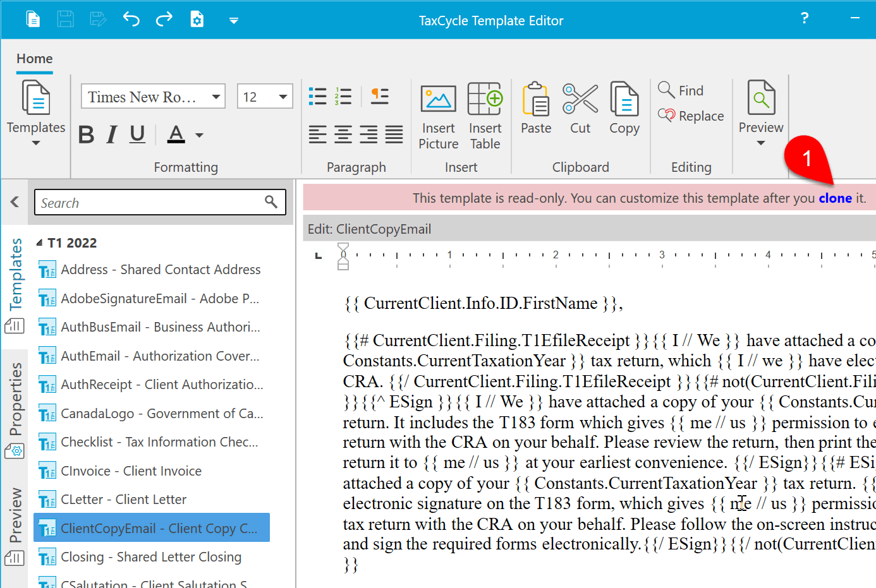Click the Cut scissors button
This screenshot has height=588, width=876.
point(580,109)
